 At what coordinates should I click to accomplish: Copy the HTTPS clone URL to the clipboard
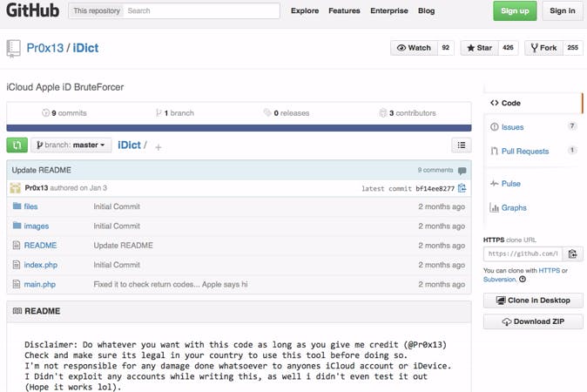(x=572, y=253)
